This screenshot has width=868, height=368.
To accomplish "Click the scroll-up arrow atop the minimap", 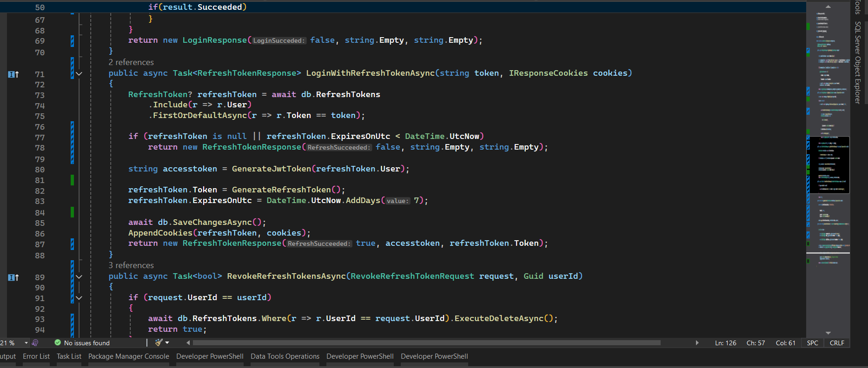I will (x=828, y=7).
